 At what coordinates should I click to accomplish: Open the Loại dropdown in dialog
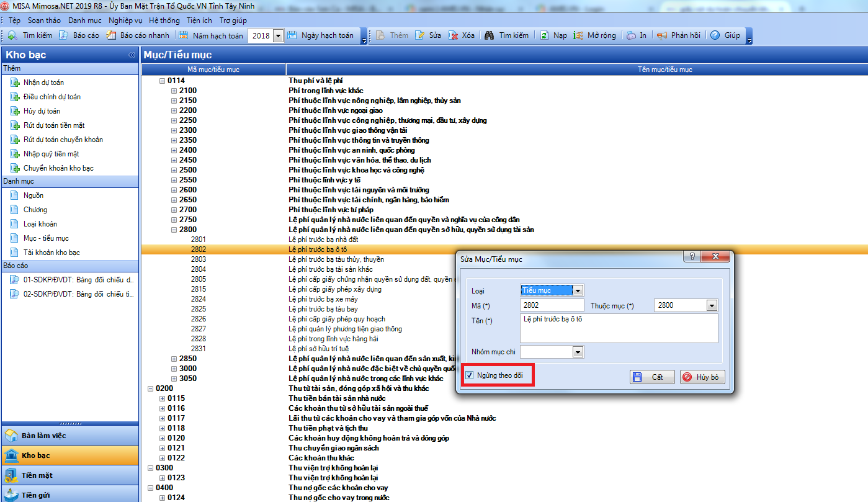(578, 290)
